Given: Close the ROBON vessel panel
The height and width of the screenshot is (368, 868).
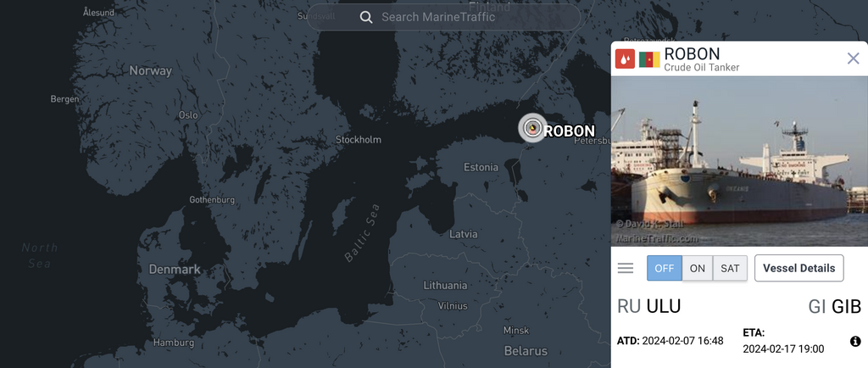Looking at the screenshot, I should click(853, 59).
